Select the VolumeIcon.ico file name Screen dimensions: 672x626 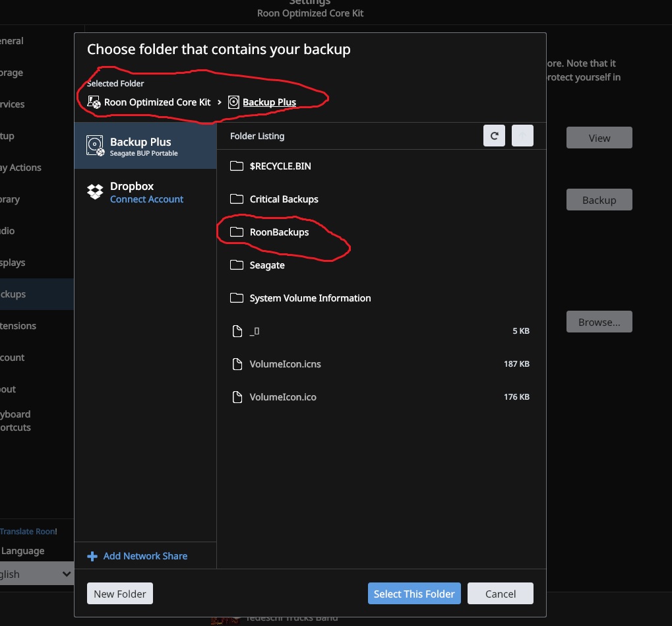coord(283,397)
